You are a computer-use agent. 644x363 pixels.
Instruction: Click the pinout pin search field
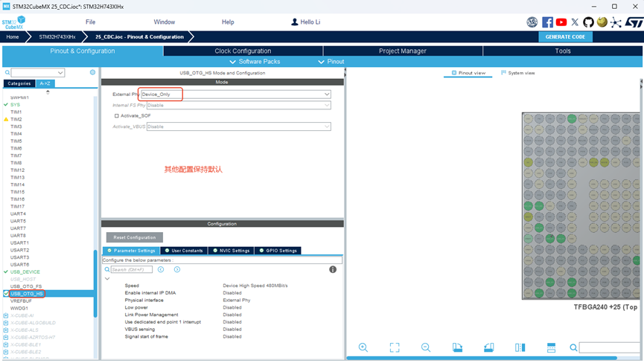pyautogui.click(x=611, y=348)
